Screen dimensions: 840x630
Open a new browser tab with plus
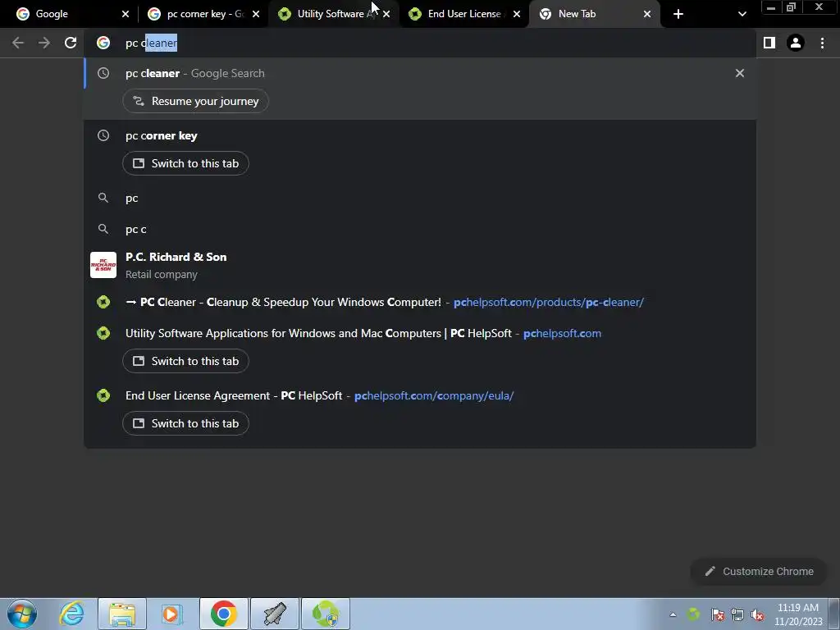point(678,14)
